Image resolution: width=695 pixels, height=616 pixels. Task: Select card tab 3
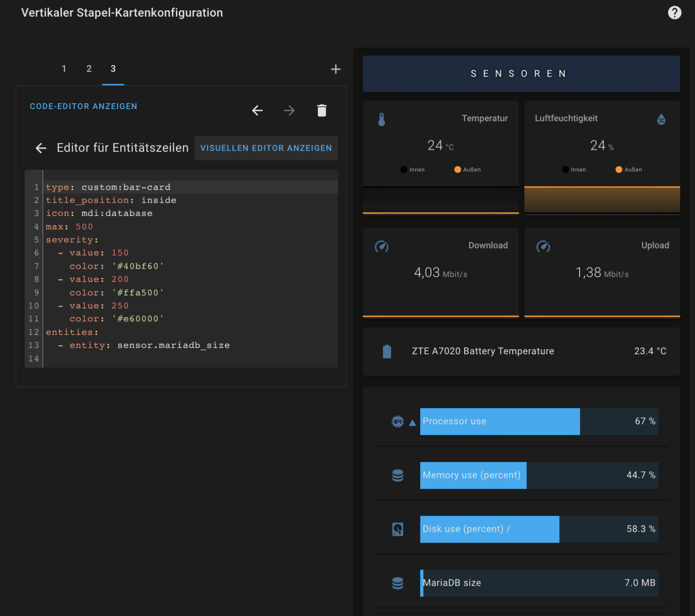coord(113,69)
